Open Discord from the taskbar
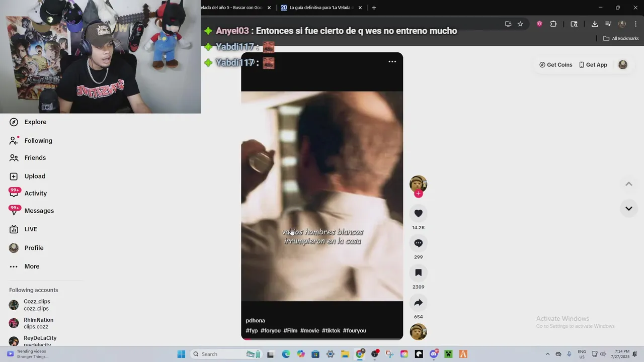Image resolution: width=644 pixels, height=362 pixels. [x=434, y=354]
